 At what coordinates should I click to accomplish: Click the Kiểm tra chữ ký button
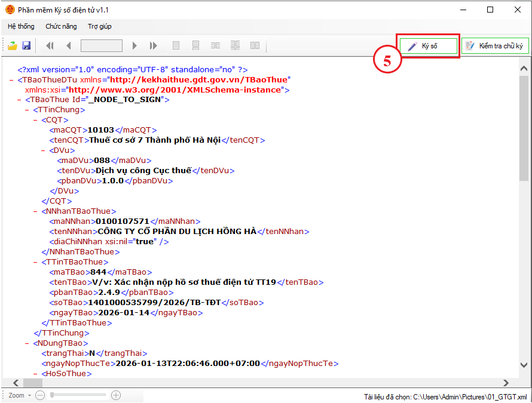(x=495, y=46)
